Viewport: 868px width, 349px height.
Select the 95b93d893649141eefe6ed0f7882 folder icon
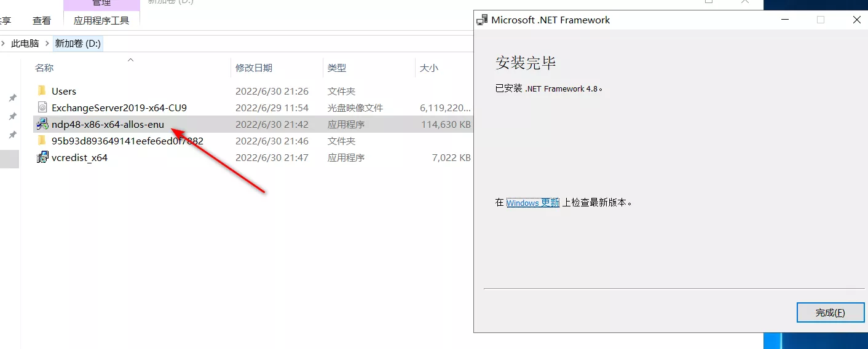[x=42, y=141]
